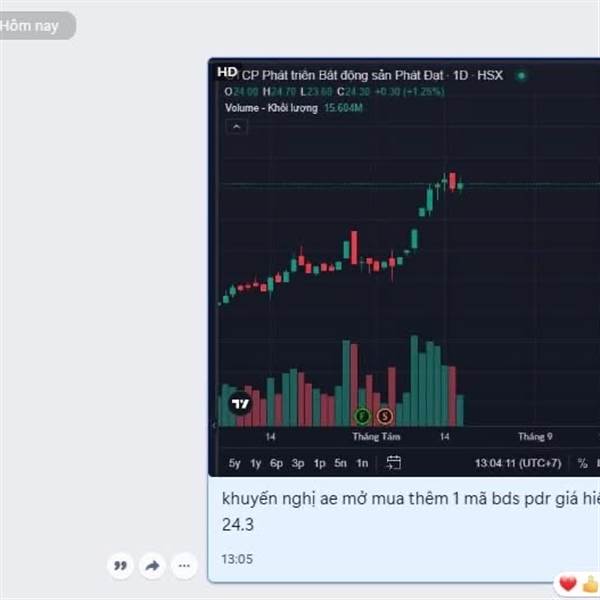
Task: Switch chart to 3p range
Action: point(298,463)
